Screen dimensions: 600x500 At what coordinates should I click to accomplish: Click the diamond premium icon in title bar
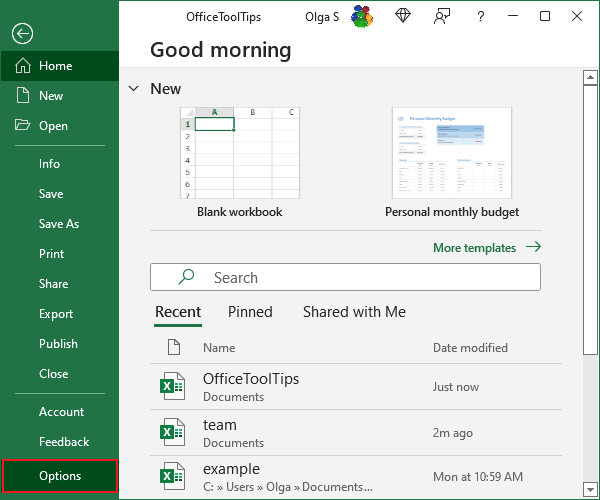pos(402,16)
